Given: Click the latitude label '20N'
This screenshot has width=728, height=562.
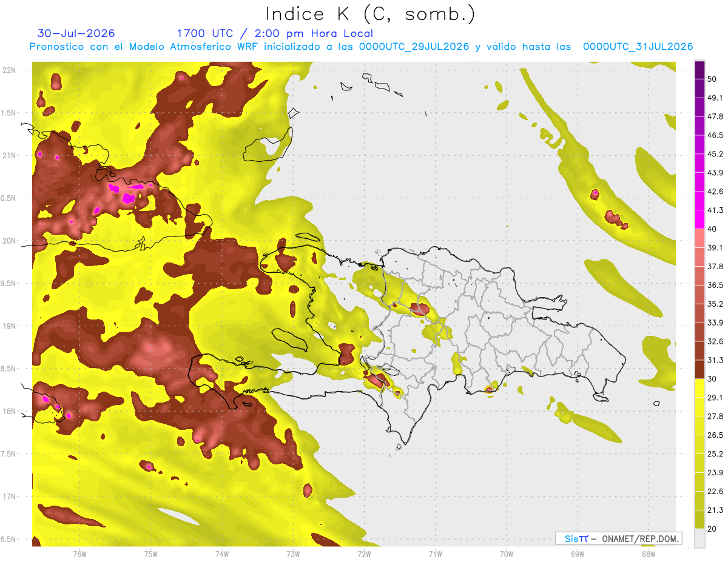Looking at the screenshot, I should tap(10, 241).
